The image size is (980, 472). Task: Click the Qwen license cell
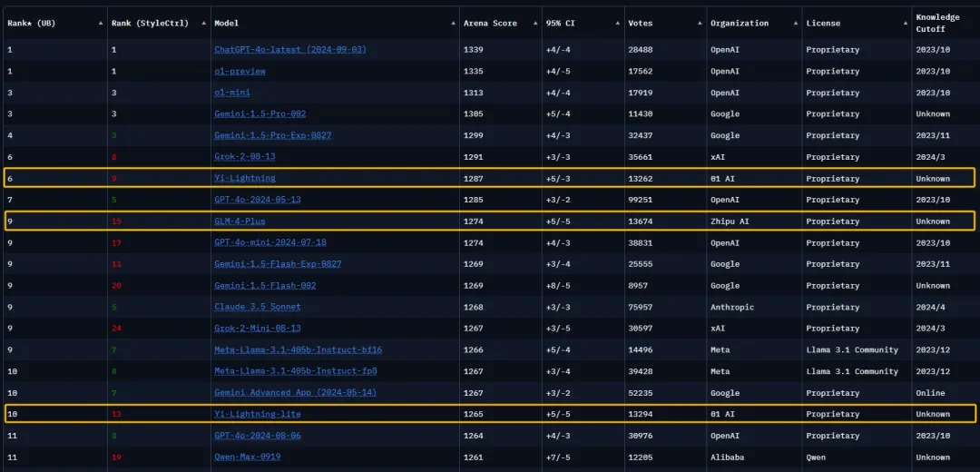point(816,457)
